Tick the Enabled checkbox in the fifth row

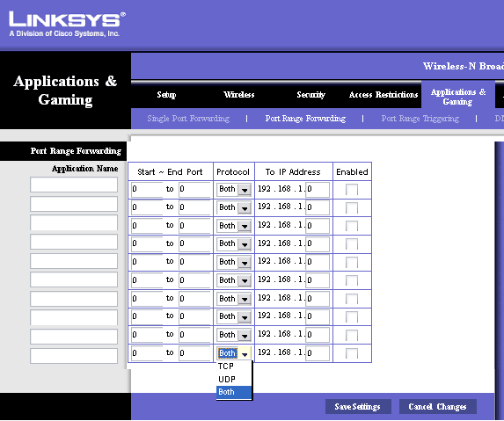[x=352, y=263]
